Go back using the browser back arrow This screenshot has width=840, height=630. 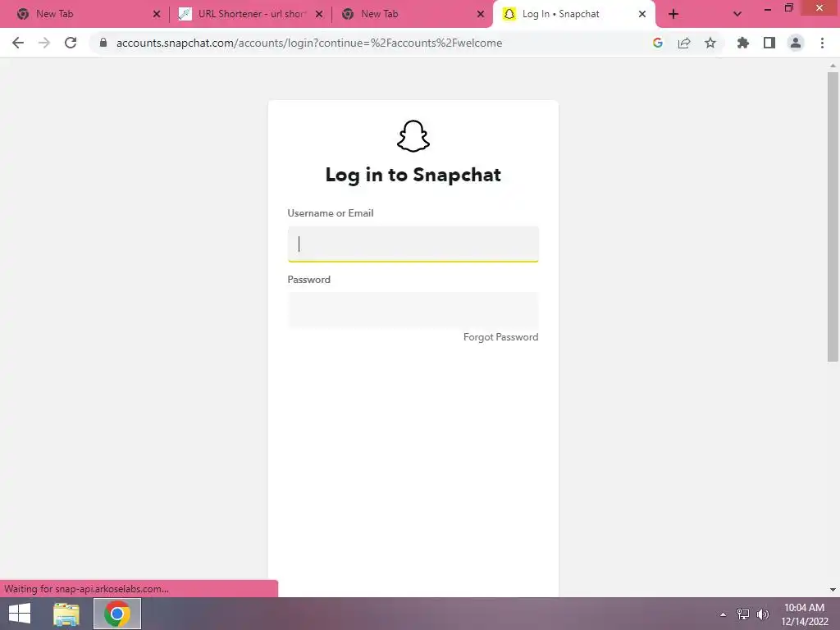pos(18,43)
